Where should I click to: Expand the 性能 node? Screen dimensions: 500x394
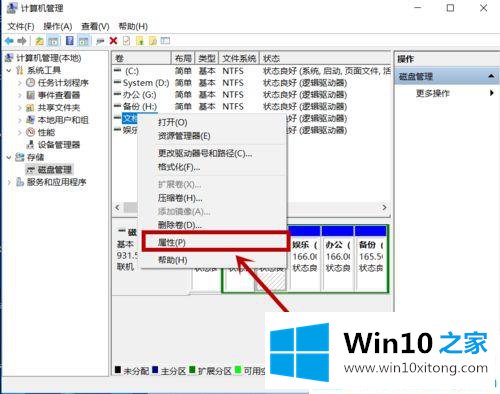pos(20,132)
